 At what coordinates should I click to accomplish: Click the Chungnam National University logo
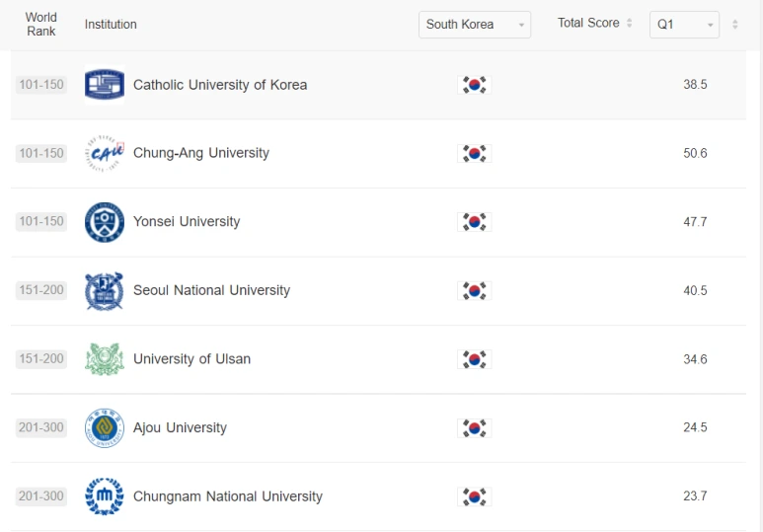coord(105,496)
